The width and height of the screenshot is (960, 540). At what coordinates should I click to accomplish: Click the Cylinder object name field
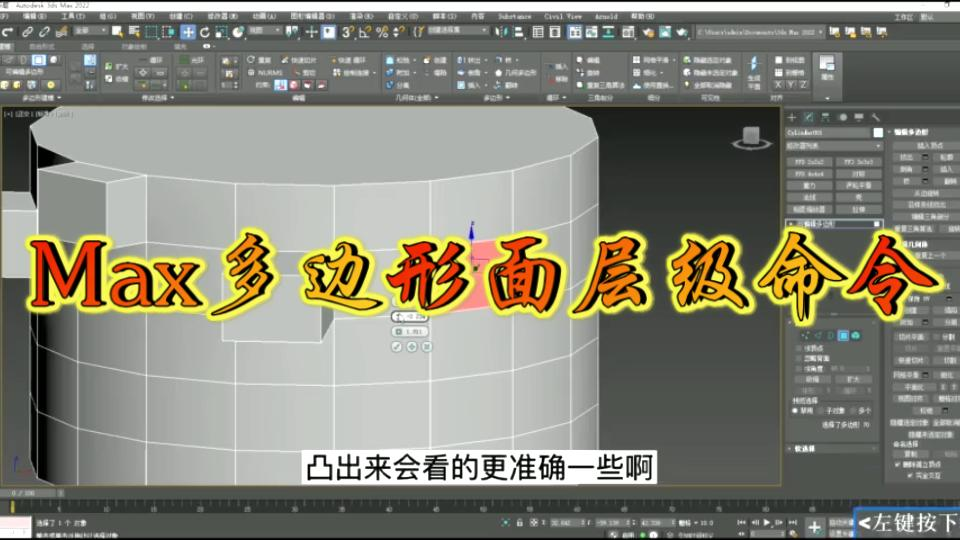click(x=828, y=133)
